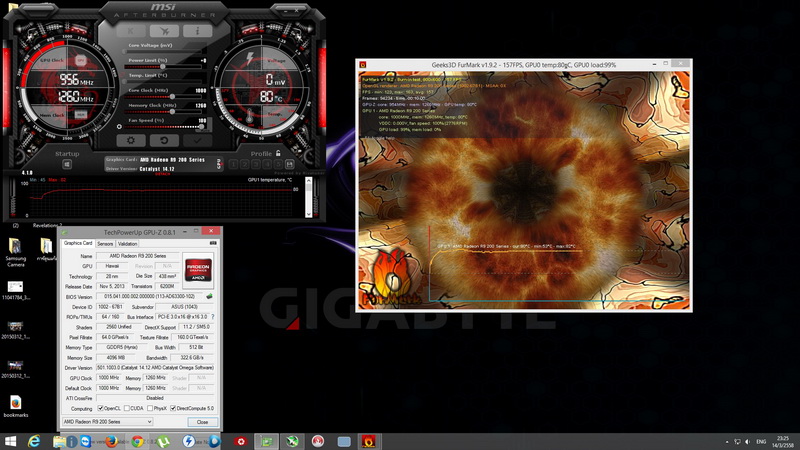
Task: Click the scroll-down arrow of Afterburner graph
Action: coord(308,214)
